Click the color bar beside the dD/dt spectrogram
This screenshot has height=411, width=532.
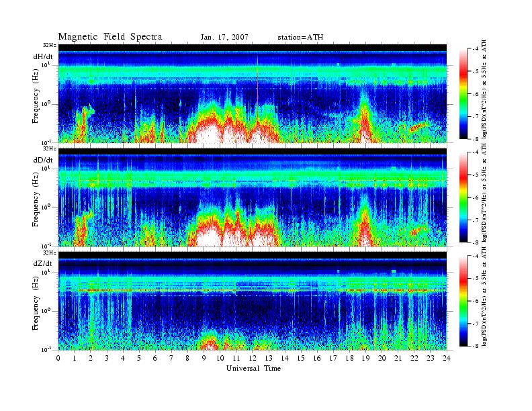(x=463, y=197)
